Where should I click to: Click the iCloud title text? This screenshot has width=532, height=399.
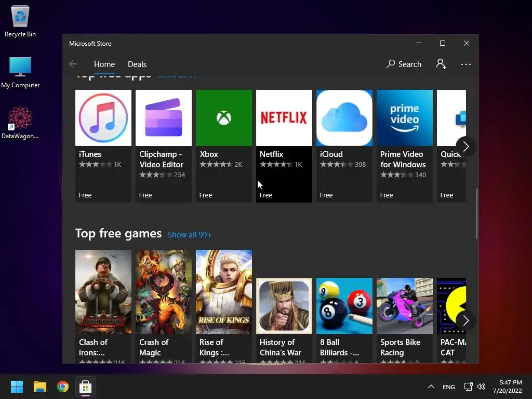point(331,154)
